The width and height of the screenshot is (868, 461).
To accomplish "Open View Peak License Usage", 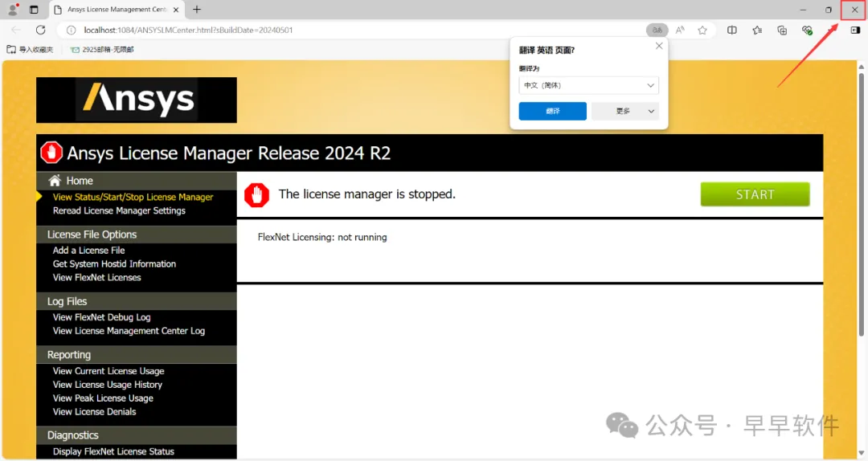I will [x=103, y=398].
